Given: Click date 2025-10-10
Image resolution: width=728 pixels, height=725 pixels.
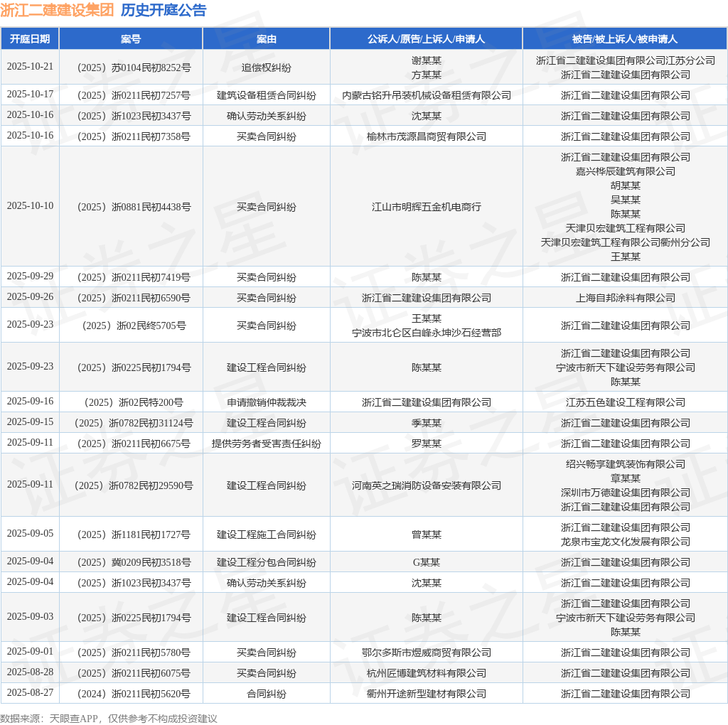Looking at the screenshot, I should point(30,205).
